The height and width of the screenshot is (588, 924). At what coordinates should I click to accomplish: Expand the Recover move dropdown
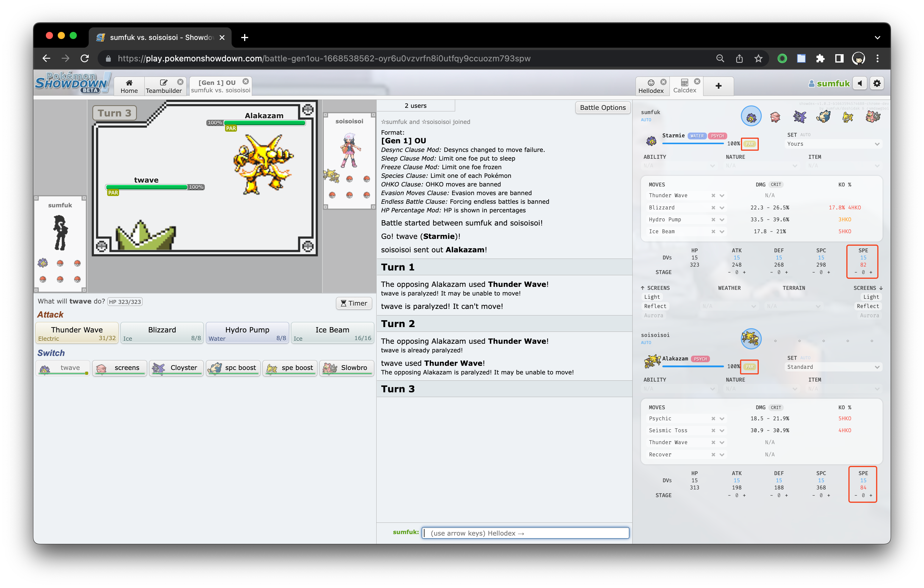(x=722, y=455)
